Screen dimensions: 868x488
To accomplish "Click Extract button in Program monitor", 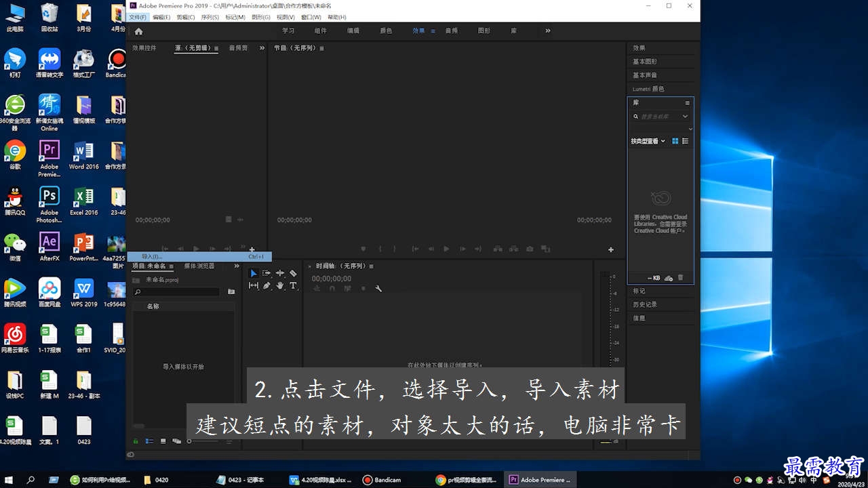I will coord(513,249).
